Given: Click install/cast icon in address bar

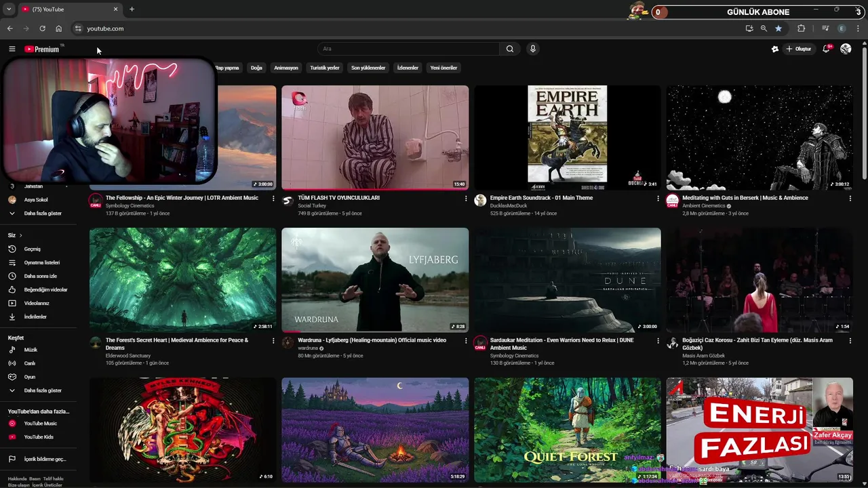Looking at the screenshot, I should (749, 28).
